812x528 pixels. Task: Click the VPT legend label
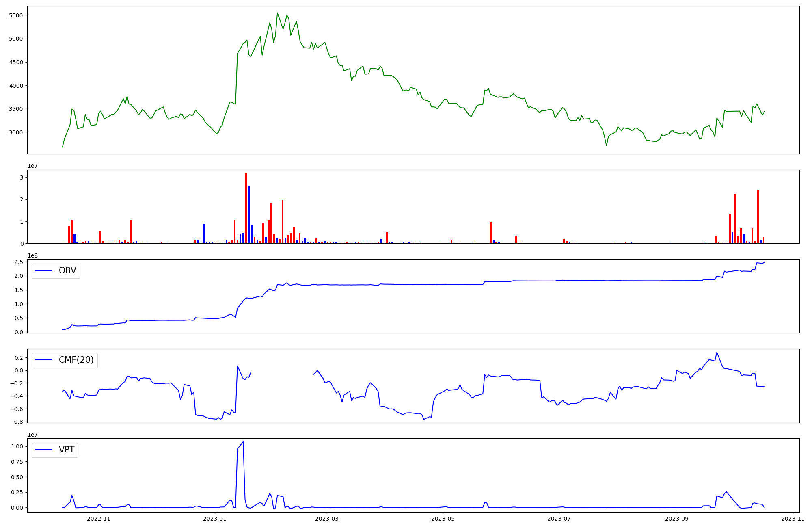tap(67, 450)
